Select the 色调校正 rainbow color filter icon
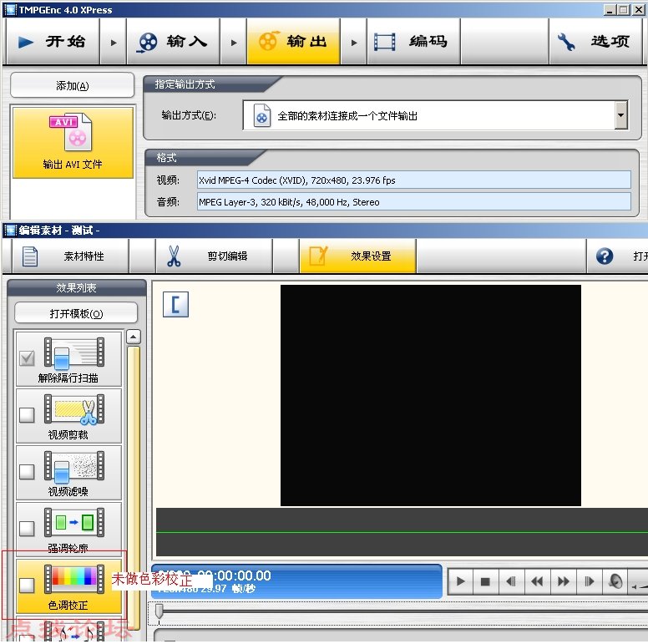648x644 pixels. [74, 579]
